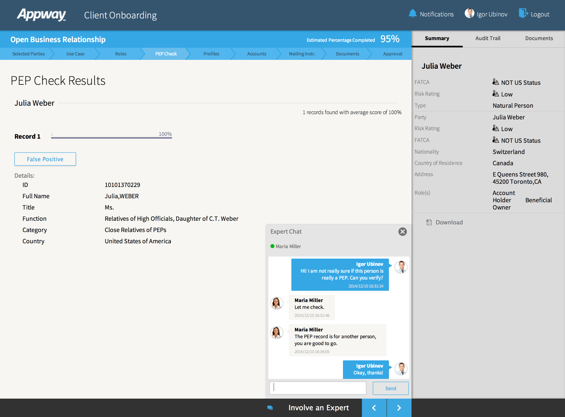The width and height of the screenshot is (565, 417).
Task: Click the Julia Weber summary heading
Action: click(x=441, y=66)
